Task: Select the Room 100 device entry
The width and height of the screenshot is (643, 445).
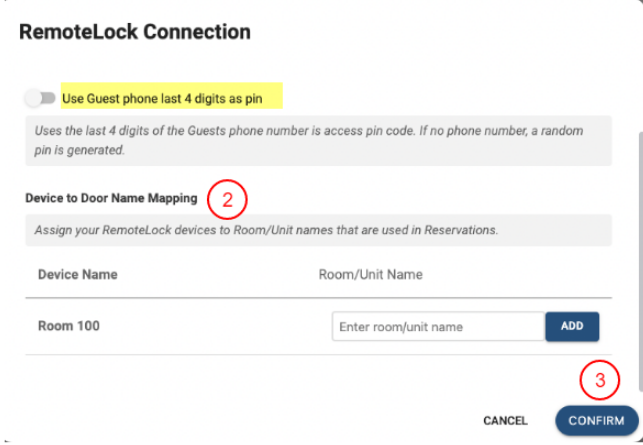Action: point(69,326)
